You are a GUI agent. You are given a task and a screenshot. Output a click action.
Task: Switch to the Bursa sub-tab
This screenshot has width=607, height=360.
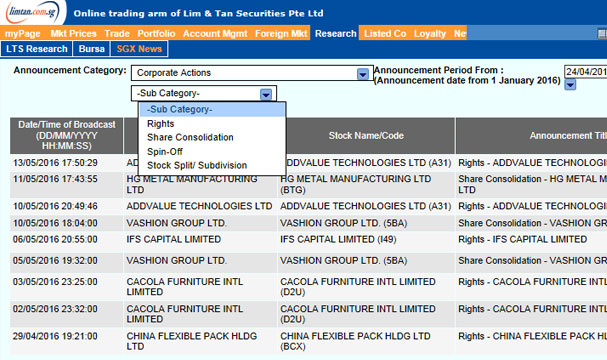[x=91, y=49]
